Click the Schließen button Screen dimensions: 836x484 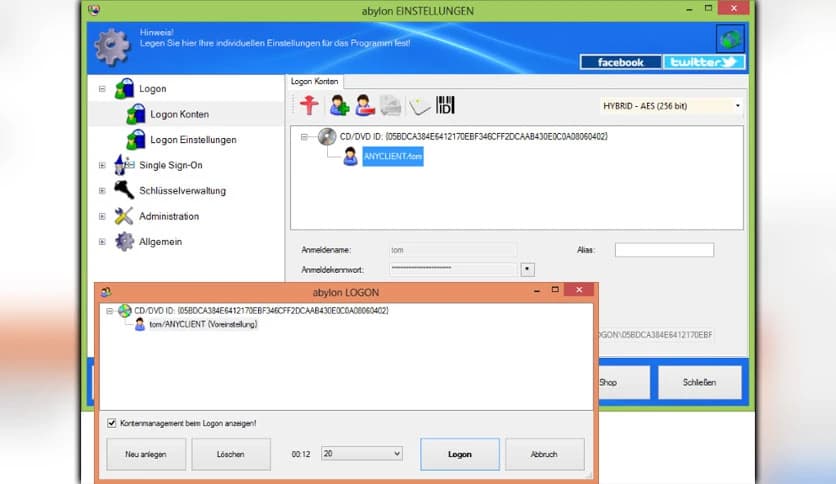700,382
